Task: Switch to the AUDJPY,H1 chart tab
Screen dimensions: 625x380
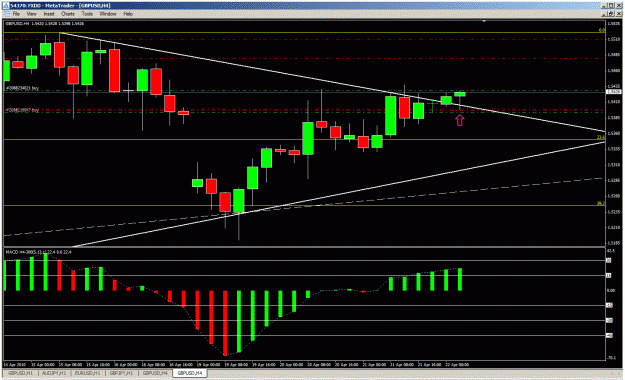Action: [54, 373]
